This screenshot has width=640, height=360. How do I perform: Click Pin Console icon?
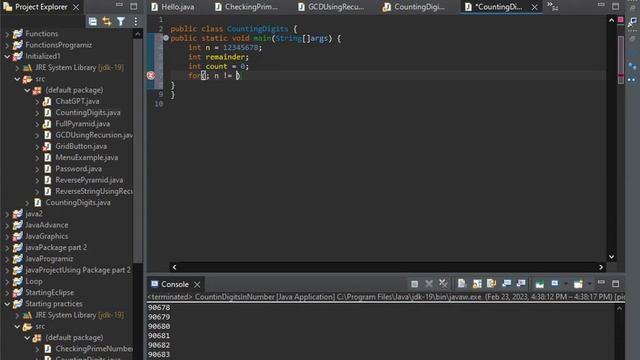pyautogui.click(x=540, y=283)
